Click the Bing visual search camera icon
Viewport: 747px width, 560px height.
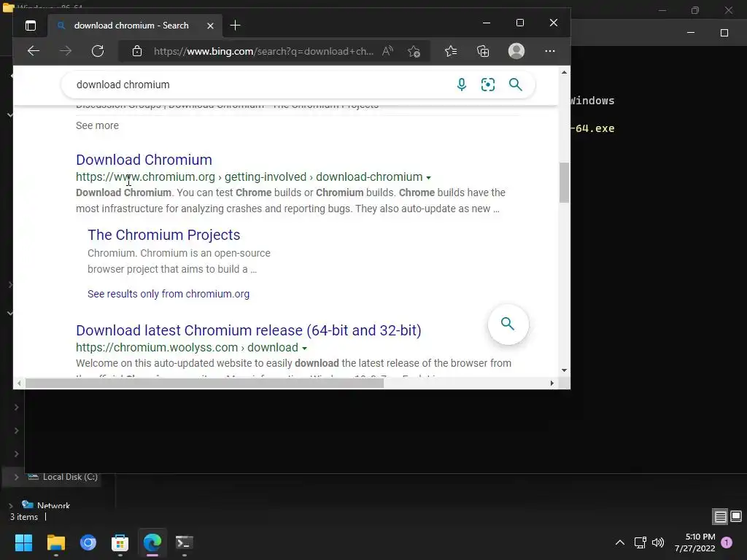488,85
